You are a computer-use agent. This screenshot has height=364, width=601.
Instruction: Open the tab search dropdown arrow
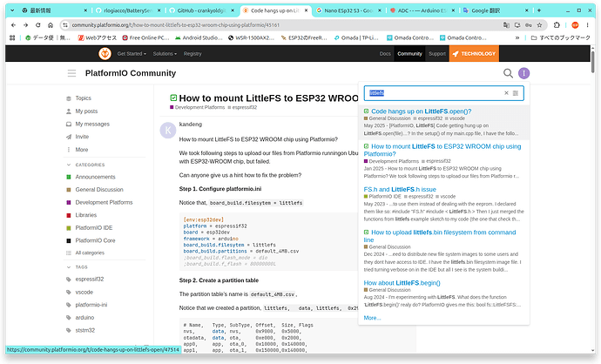click(12, 10)
